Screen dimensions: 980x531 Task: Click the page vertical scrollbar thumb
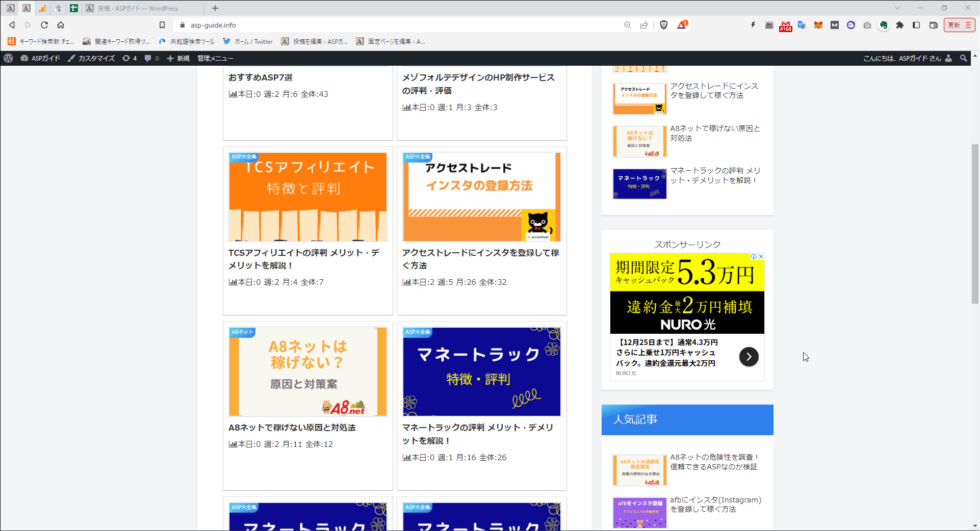(x=975, y=224)
